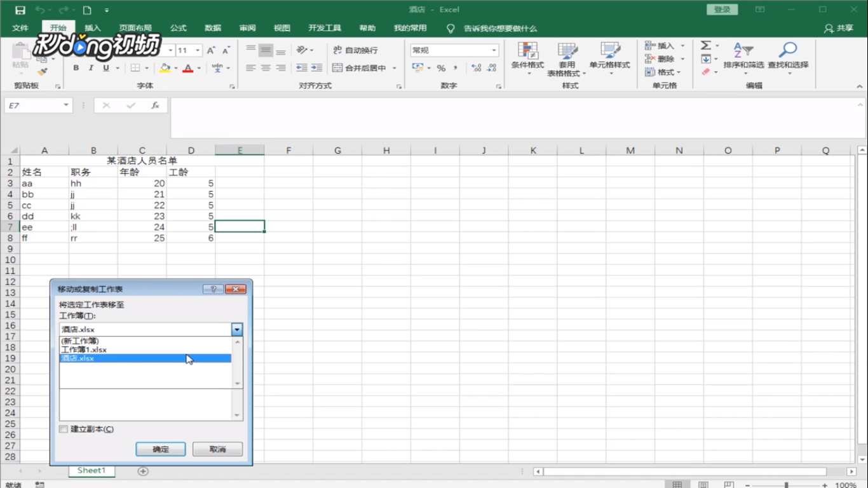The width and height of the screenshot is (868, 488).
Task: Click the 共享 share button
Action: pos(839,28)
